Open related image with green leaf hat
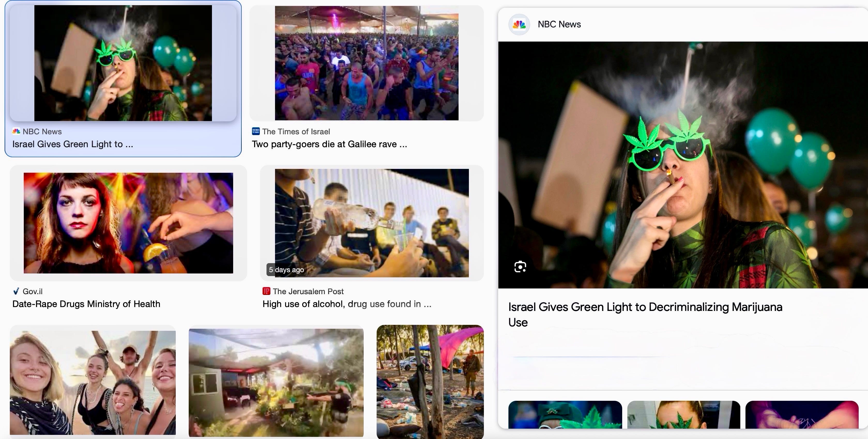 (565, 414)
